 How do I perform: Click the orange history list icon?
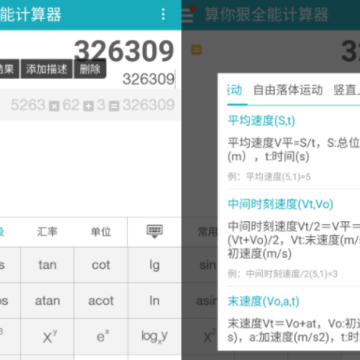(x=196, y=50)
